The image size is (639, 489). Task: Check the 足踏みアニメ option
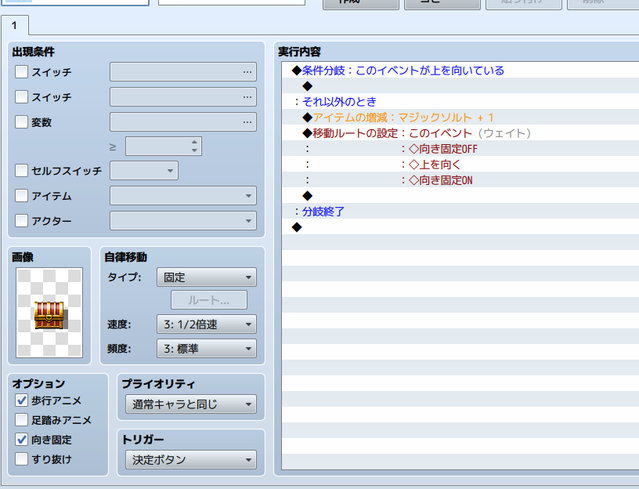pyautogui.click(x=21, y=420)
